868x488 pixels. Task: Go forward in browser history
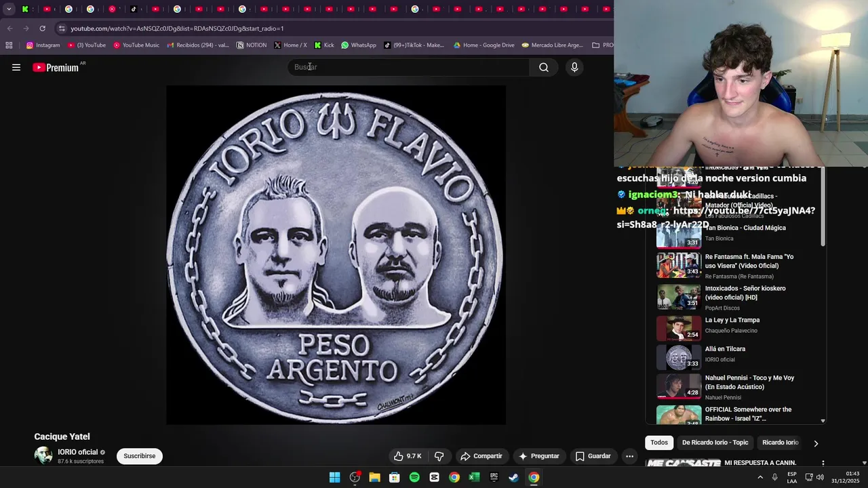(26, 28)
